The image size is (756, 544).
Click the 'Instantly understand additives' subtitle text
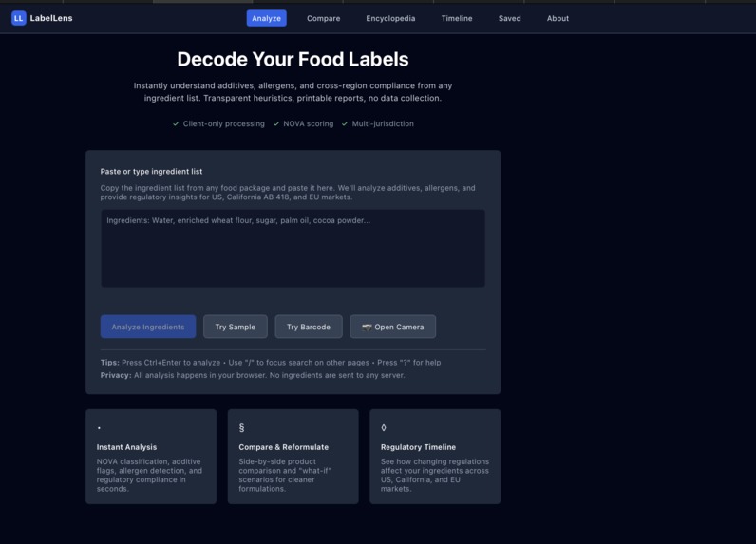(293, 91)
